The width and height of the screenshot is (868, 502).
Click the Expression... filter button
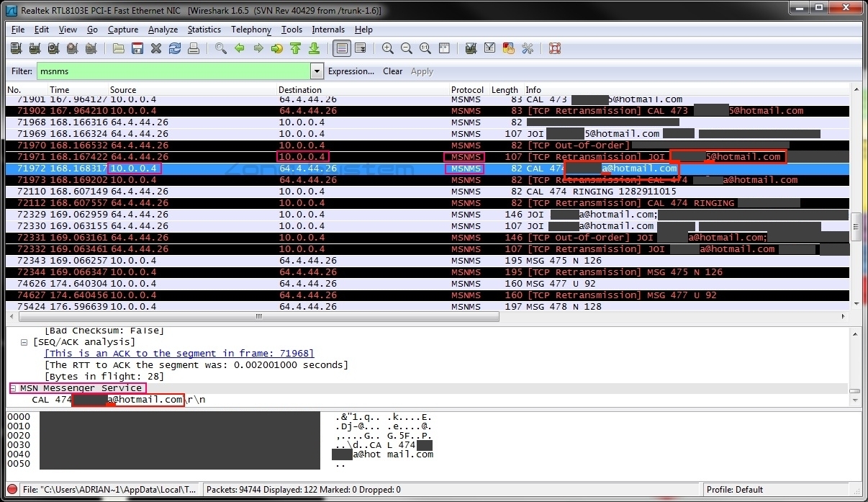pos(351,71)
